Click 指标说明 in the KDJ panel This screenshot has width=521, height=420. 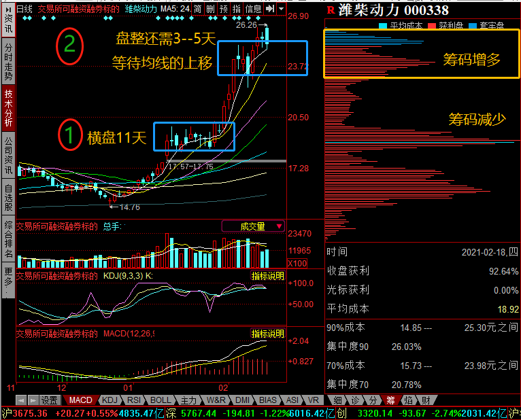click(268, 276)
